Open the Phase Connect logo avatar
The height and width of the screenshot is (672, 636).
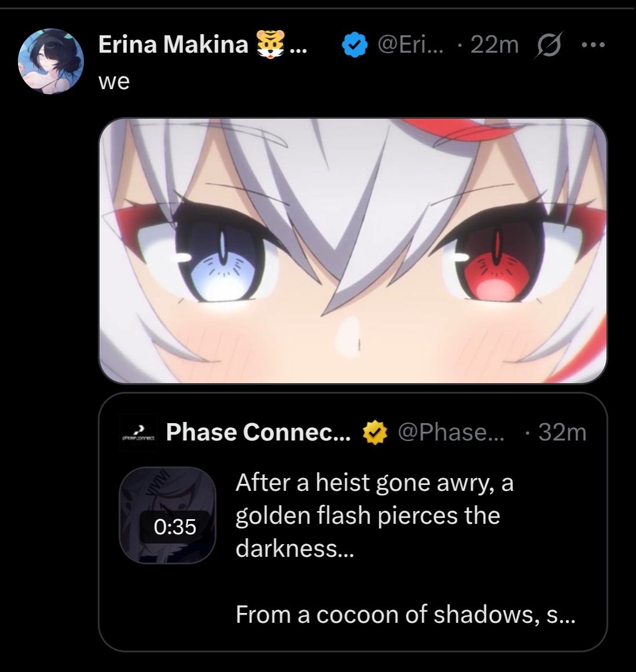click(138, 432)
